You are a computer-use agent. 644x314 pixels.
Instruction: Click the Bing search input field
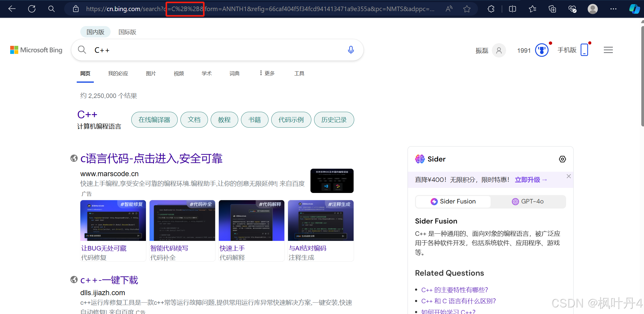pyautogui.click(x=217, y=50)
